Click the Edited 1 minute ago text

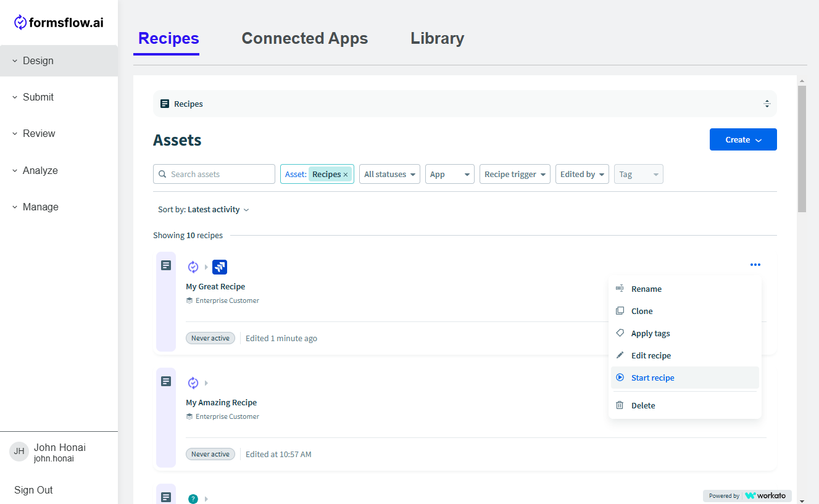pyautogui.click(x=281, y=338)
